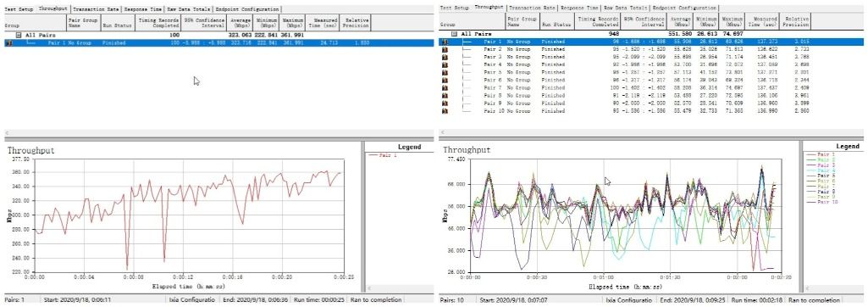Click the Pair Group Name column header, left window

pos(84,23)
